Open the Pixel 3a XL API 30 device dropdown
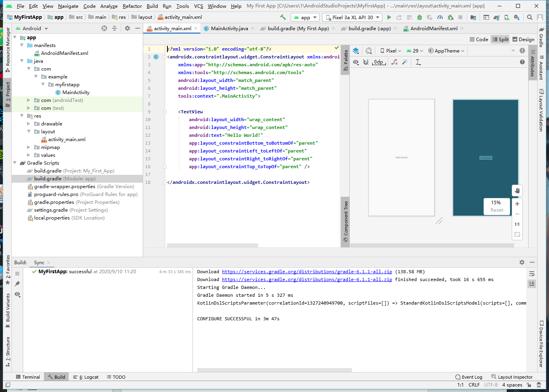The width and height of the screenshot is (549, 392). [352, 17]
